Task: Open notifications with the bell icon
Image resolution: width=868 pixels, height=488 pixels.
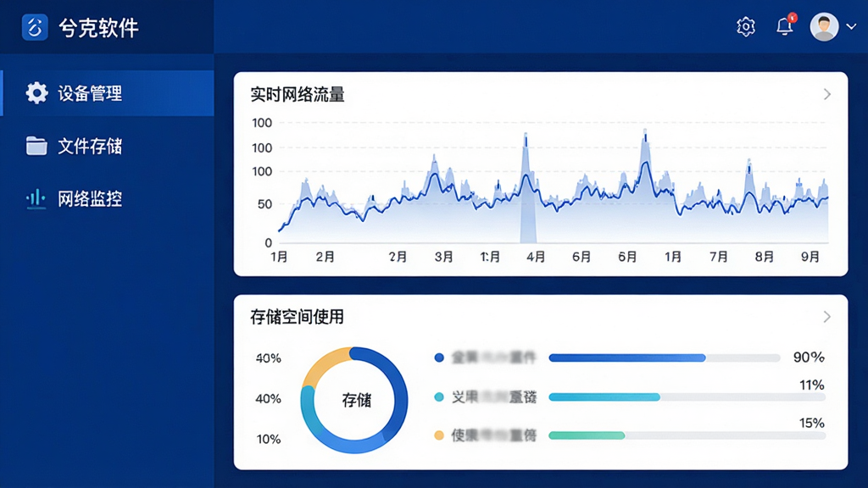Action: pyautogui.click(x=785, y=25)
